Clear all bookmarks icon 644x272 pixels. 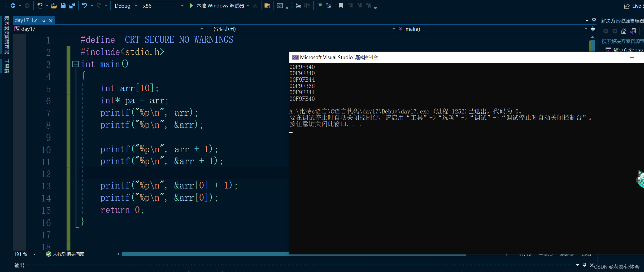pos(368,5)
